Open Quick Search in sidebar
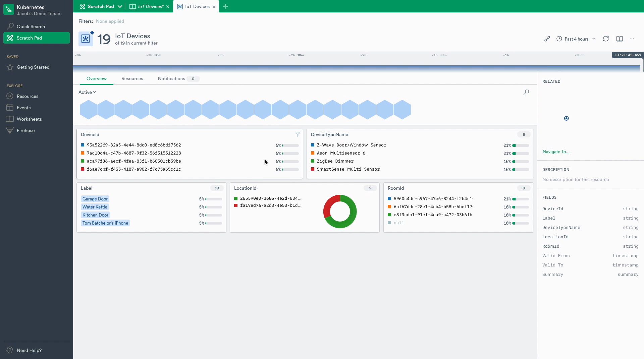This screenshot has width=644, height=362. coord(37,26)
